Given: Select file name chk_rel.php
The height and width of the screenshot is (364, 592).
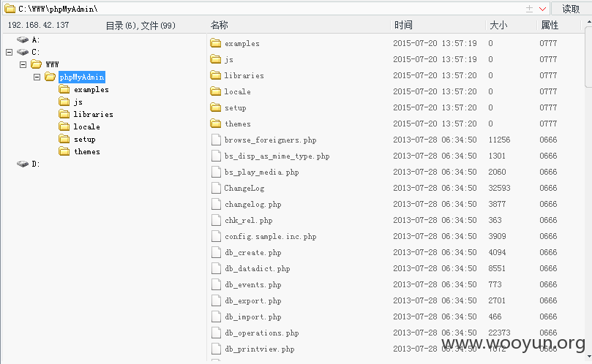Looking at the screenshot, I should pos(248,221).
